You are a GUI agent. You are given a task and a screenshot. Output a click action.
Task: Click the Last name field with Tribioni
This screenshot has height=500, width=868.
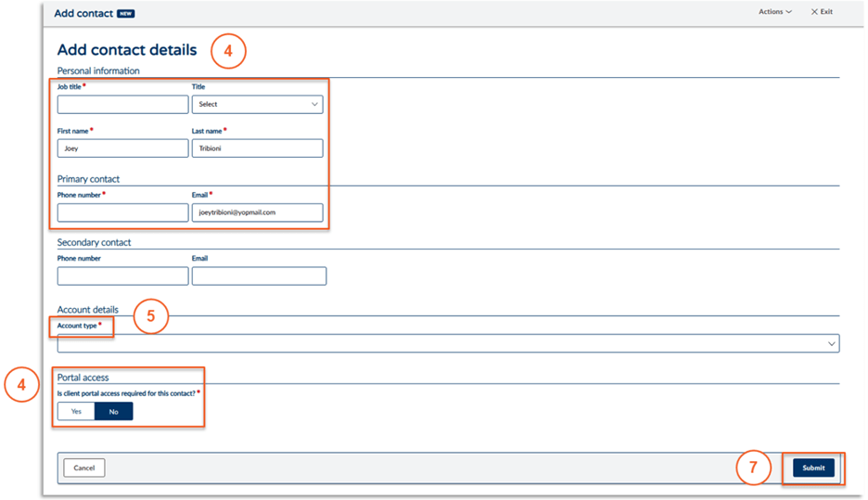[257, 148]
